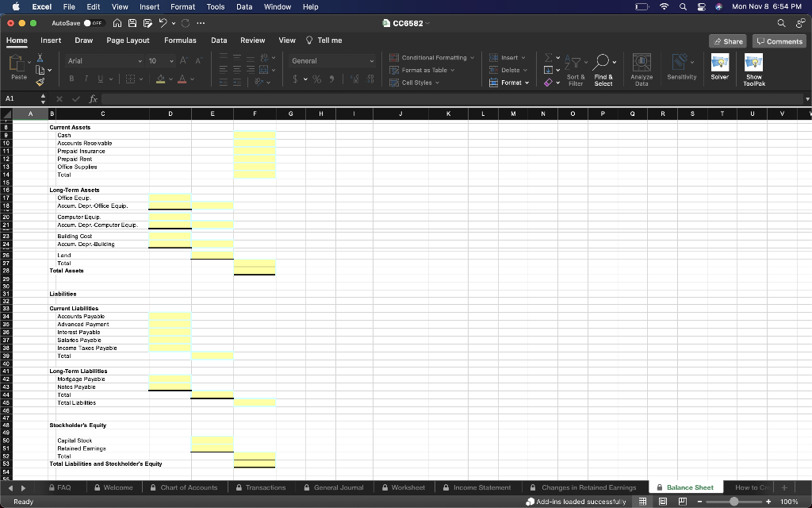This screenshot has width=812, height=508.
Task: Click the Undo arrow icon
Action: point(163,23)
